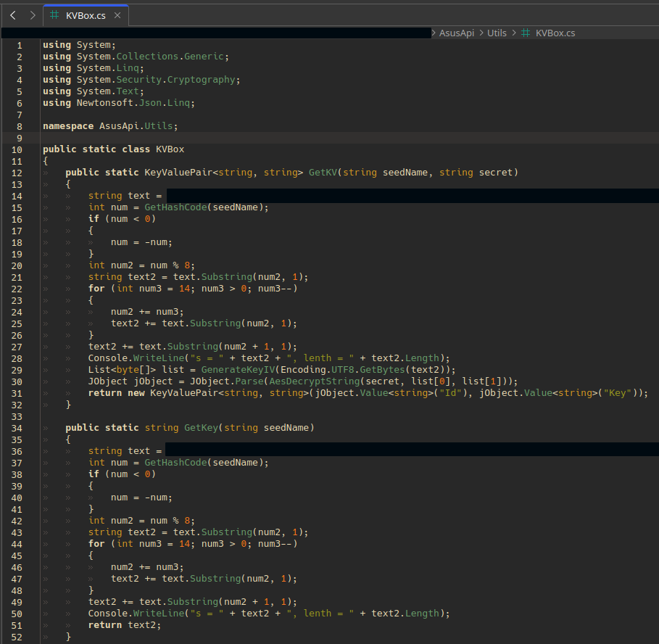Viewport: 659px width, 644px height.
Task: Go forward with the right navigation arrow
Action: click(33, 15)
